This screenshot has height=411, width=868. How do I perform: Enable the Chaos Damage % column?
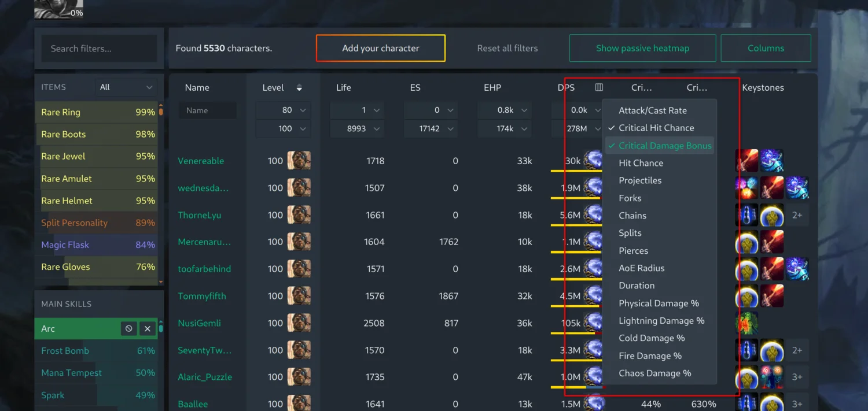point(659,373)
